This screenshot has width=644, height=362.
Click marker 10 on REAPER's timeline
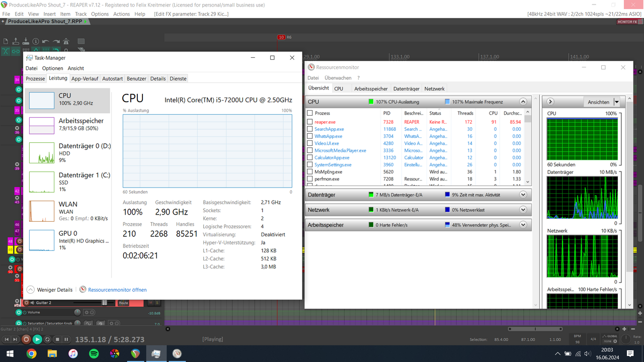[x=281, y=37]
